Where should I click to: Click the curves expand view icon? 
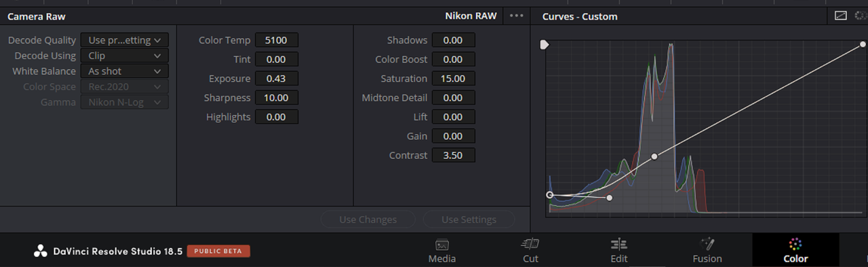click(x=841, y=16)
